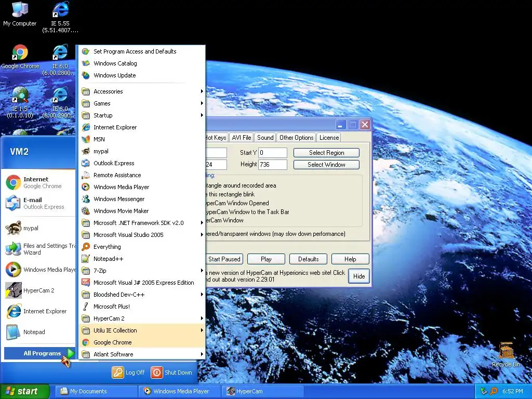The height and width of the screenshot is (399, 532).
Task: Switch to License tab in HyperCam
Action: [x=329, y=137]
